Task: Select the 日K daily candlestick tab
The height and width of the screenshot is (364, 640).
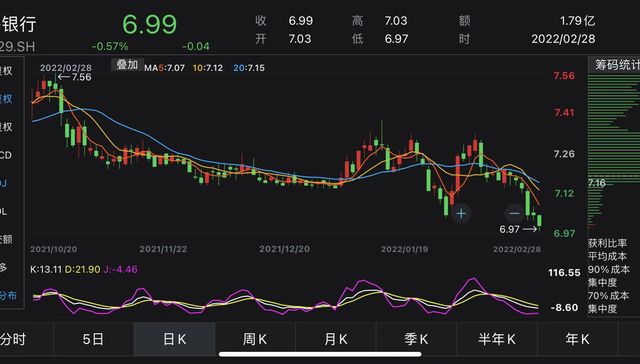Action: 174,339
